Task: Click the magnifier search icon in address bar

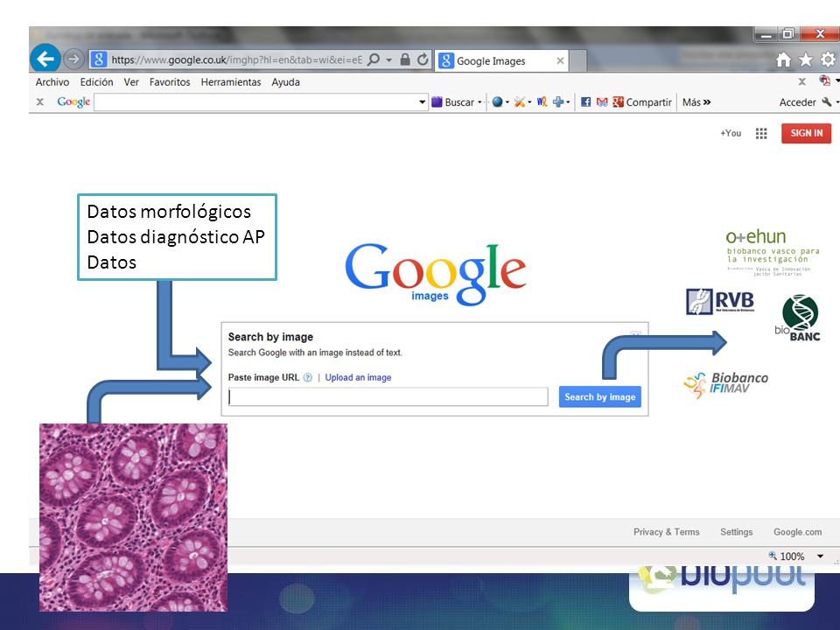Action: pyautogui.click(x=374, y=59)
